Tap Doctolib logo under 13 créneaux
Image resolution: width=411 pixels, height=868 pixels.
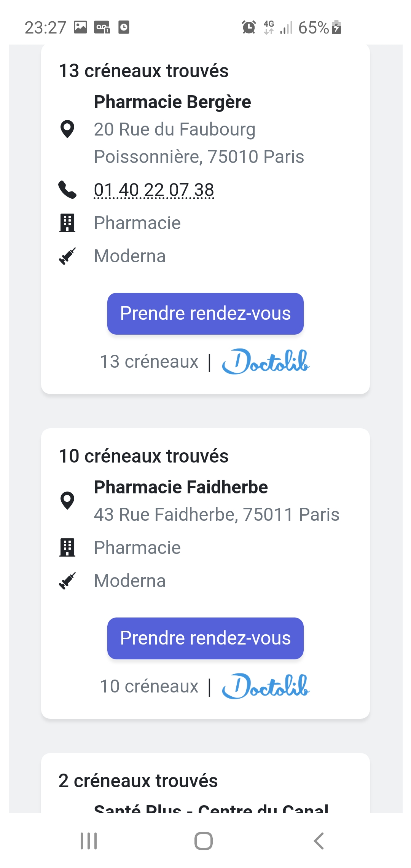[x=266, y=361]
